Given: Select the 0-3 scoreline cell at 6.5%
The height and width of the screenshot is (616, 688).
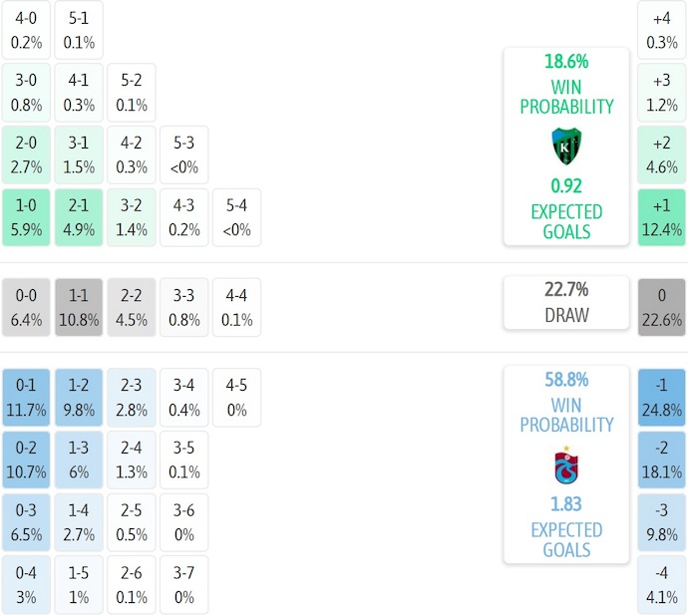Looking at the screenshot, I should click(26, 522).
